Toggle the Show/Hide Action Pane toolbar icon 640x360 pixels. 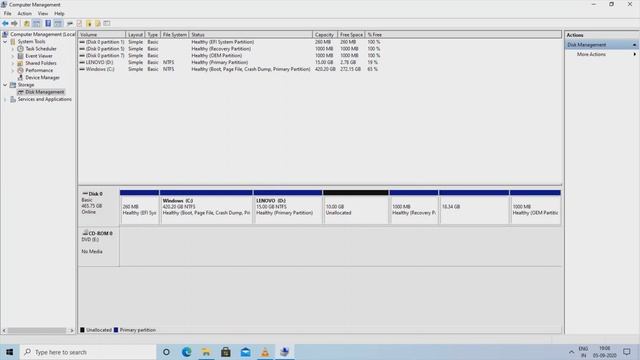(58, 24)
